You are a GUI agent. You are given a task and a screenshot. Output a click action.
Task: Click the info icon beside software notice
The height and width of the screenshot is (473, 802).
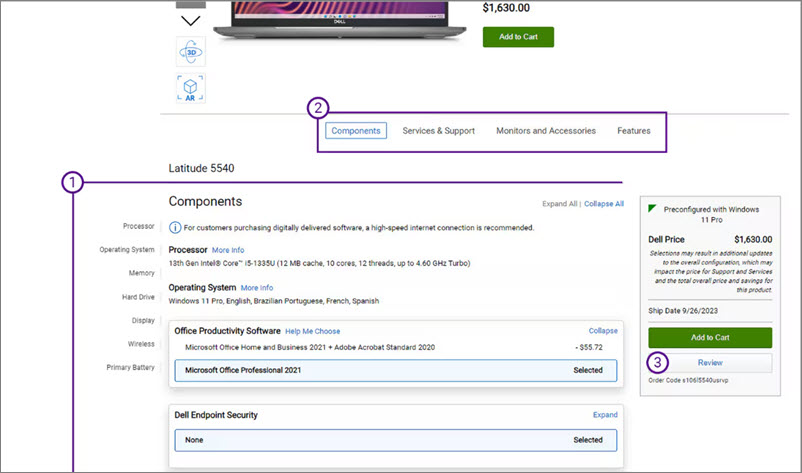tap(175, 228)
